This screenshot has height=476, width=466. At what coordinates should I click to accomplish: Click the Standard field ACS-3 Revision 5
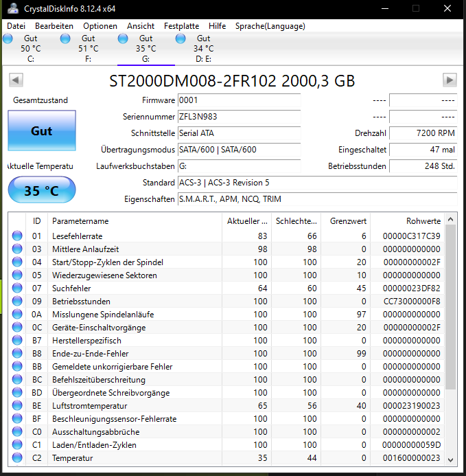(x=317, y=183)
